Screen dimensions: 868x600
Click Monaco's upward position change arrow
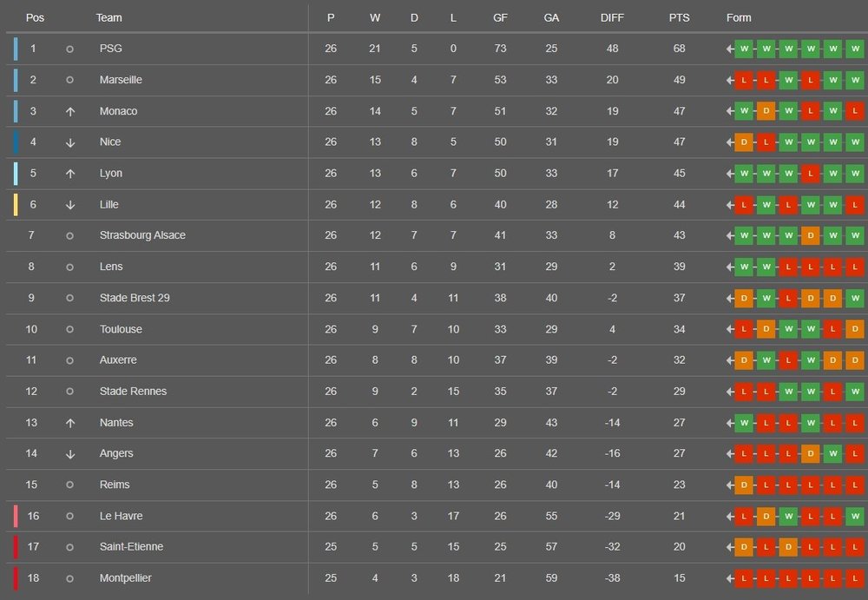point(70,111)
